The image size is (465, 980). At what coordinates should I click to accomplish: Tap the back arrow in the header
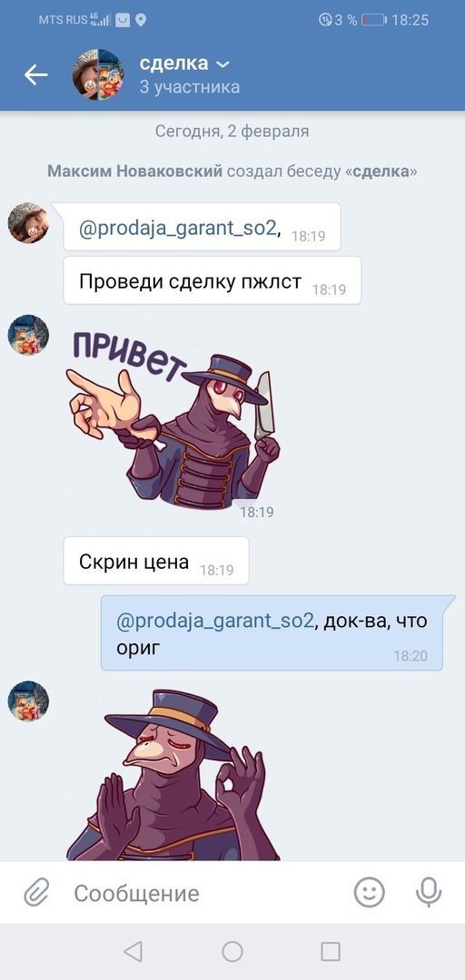[35, 75]
